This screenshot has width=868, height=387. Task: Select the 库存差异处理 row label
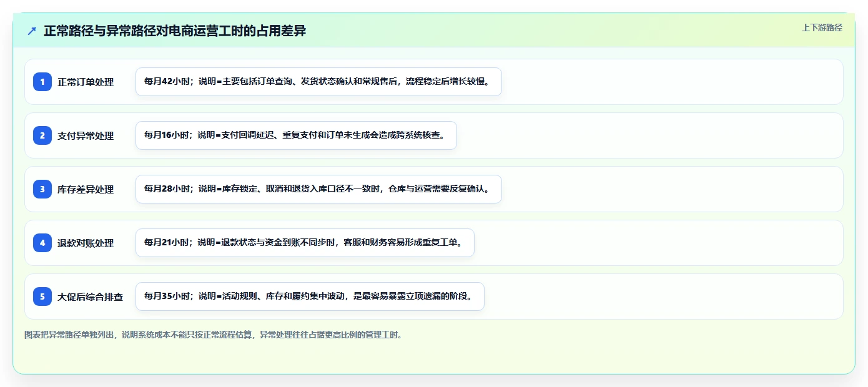pos(86,189)
